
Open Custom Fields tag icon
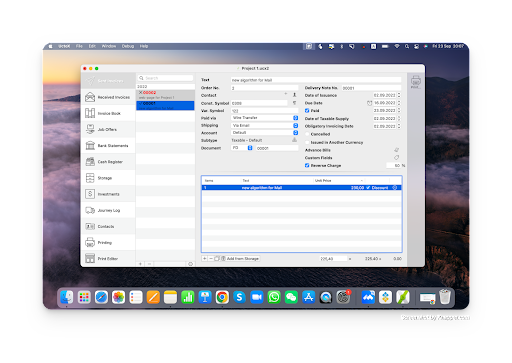point(396,157)
